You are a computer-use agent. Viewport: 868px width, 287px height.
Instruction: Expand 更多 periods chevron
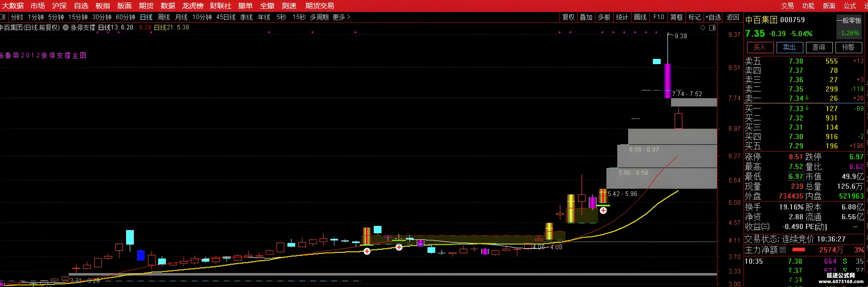(348, 17)
